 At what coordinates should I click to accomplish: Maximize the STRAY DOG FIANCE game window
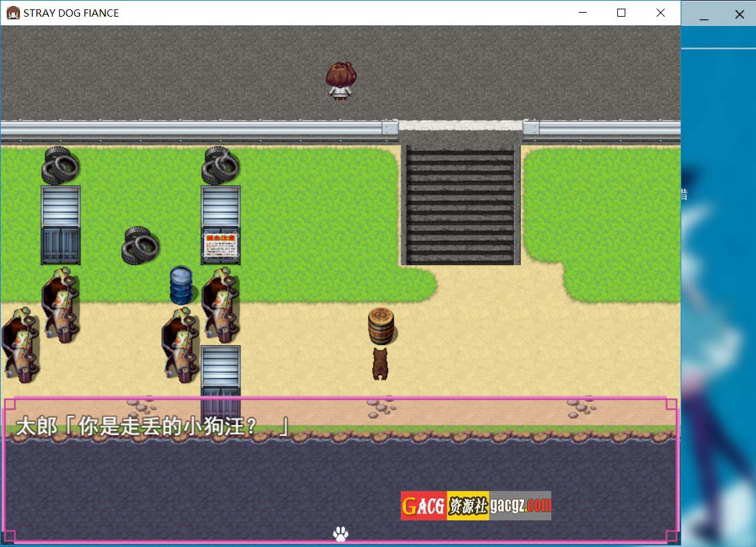[x=621, y=13]
